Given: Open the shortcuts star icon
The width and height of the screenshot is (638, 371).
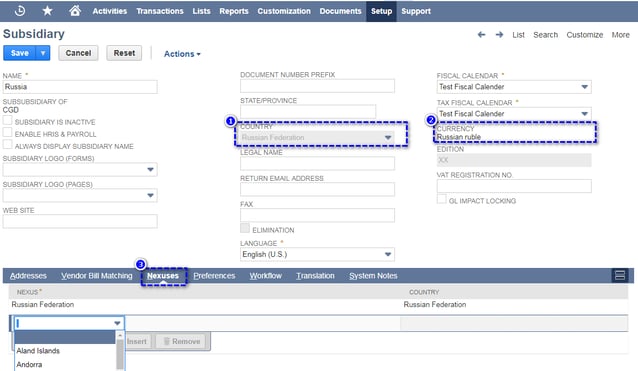Looking at the screenshot, I should pos(47,11).
